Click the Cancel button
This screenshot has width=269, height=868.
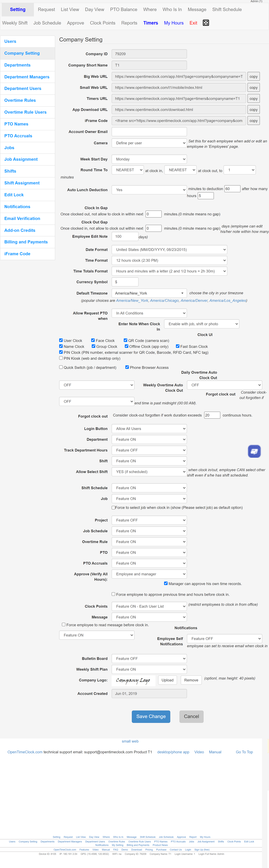pos(191,716)
